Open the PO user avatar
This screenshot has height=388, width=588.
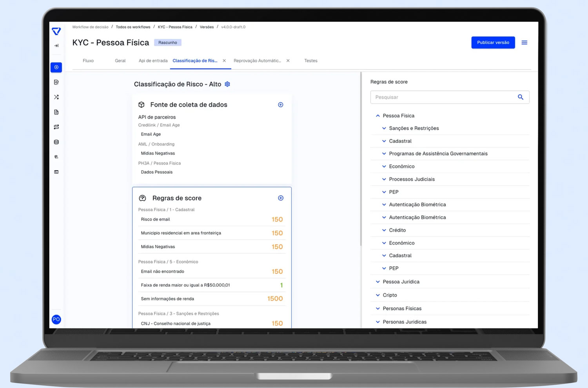(56, 319)
